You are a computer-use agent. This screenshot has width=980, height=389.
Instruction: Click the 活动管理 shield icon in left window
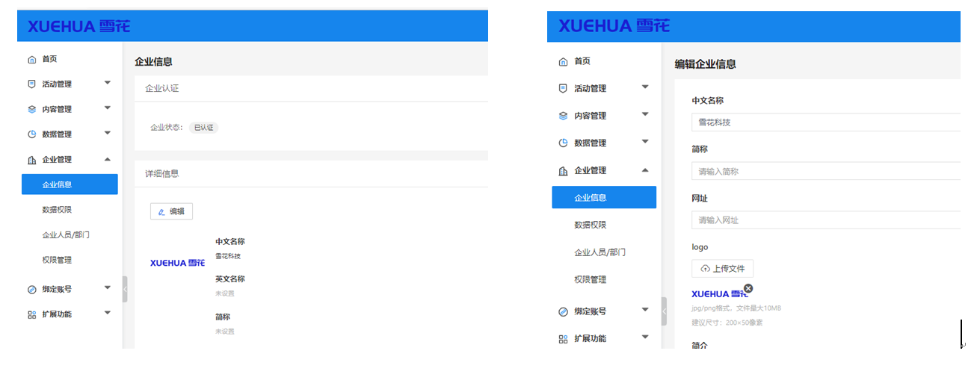coord(31,84)
